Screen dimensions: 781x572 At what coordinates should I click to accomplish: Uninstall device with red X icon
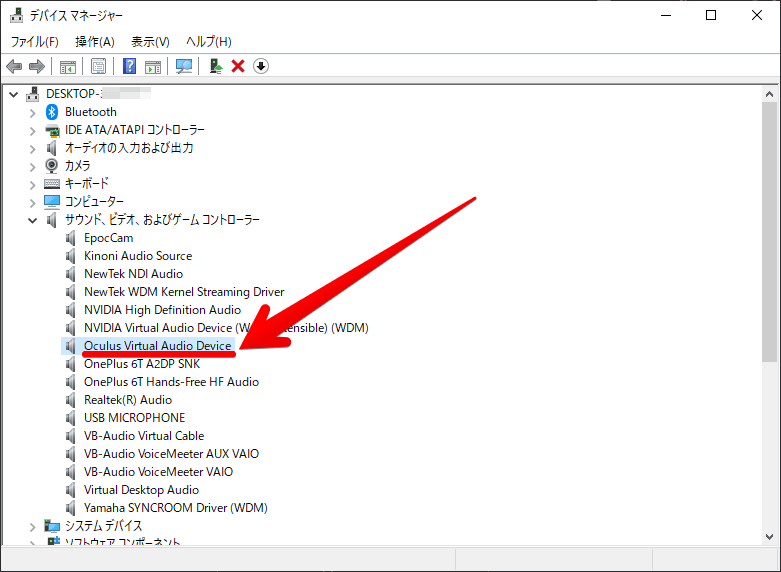238,66
